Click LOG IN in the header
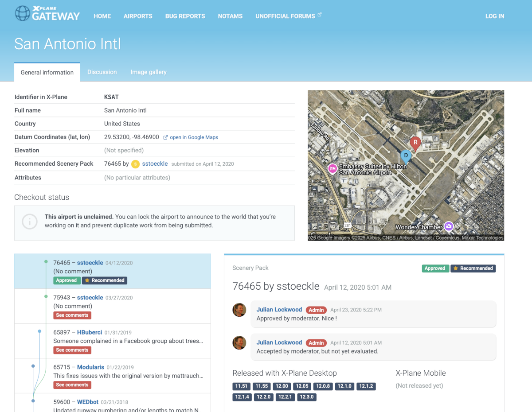Screen dimensions: 532x412 click(495, 16)
